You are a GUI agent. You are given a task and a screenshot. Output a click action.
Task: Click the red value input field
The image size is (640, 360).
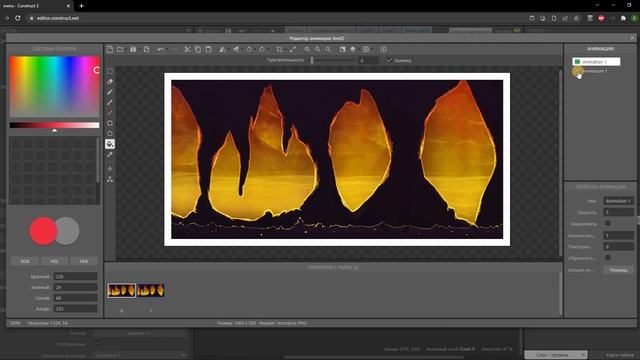coord(75,276)
